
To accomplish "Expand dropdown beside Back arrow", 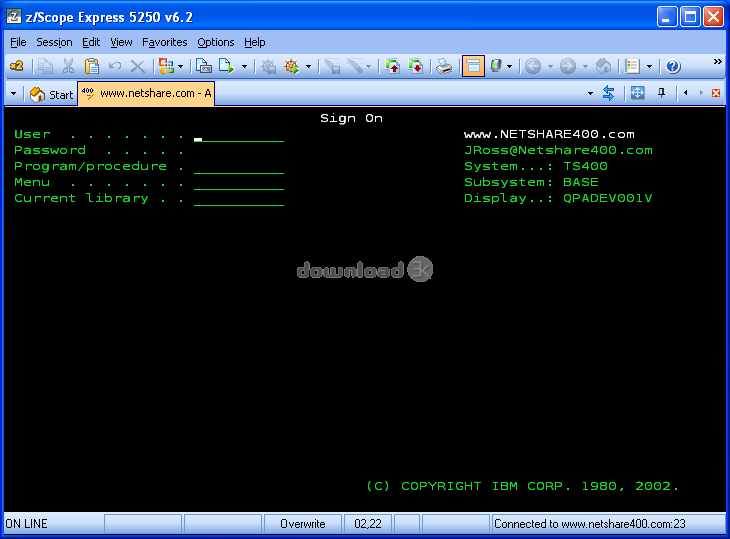I will click(550, 67).
